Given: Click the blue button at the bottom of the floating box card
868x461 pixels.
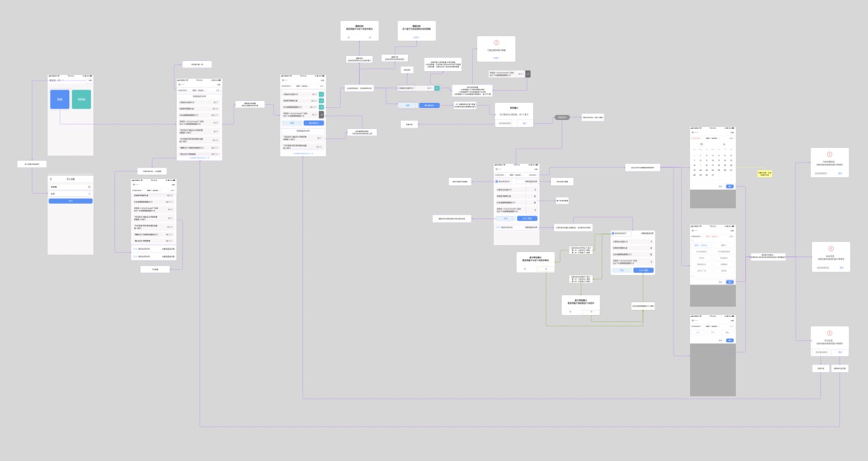Looking at the screenshot, I should tap(643, 270).
